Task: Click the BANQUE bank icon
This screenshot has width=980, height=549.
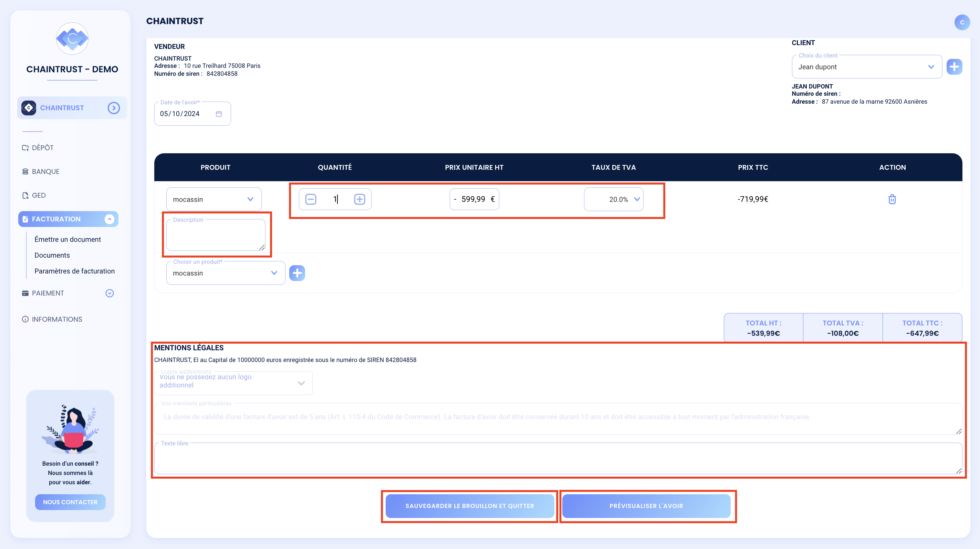Action: pyautogui.click(x=25, y=172)
